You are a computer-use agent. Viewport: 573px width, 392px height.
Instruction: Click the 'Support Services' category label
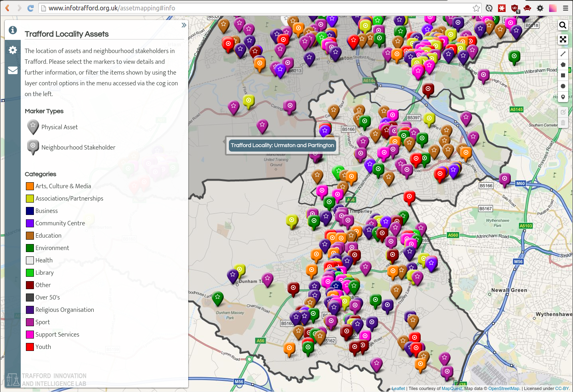point(57,335)
